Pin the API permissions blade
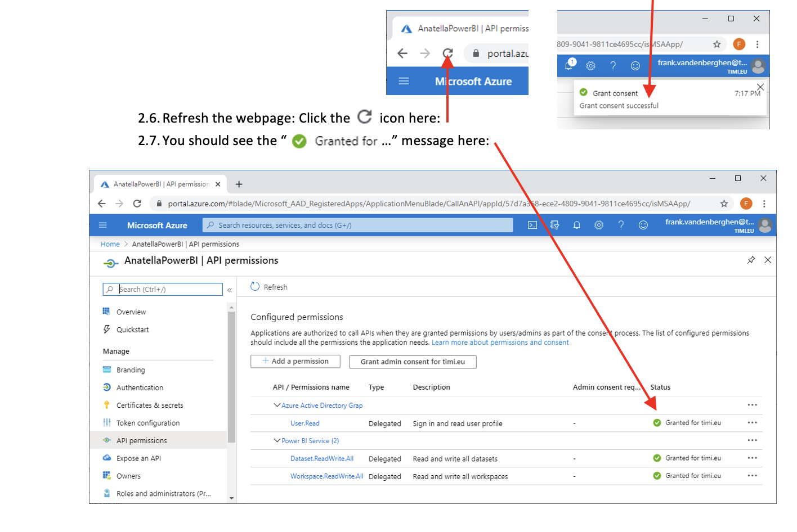This screenshot has height=532, width=797. click(x=751, y=260)
